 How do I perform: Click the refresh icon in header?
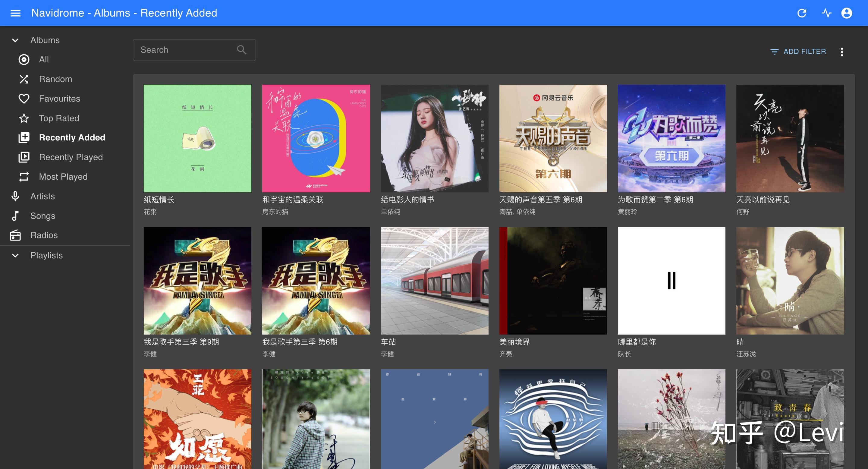[x=802, y=13]
